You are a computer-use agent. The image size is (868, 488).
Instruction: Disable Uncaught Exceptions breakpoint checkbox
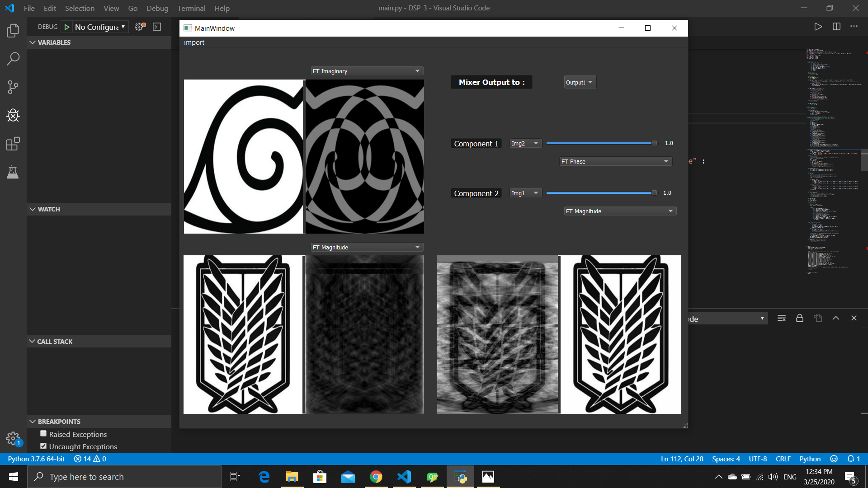coord(43,446)
